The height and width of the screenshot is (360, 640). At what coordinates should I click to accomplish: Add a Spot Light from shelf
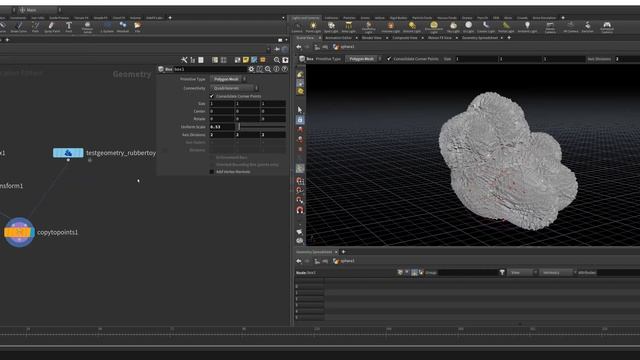[x=331, y=27]
